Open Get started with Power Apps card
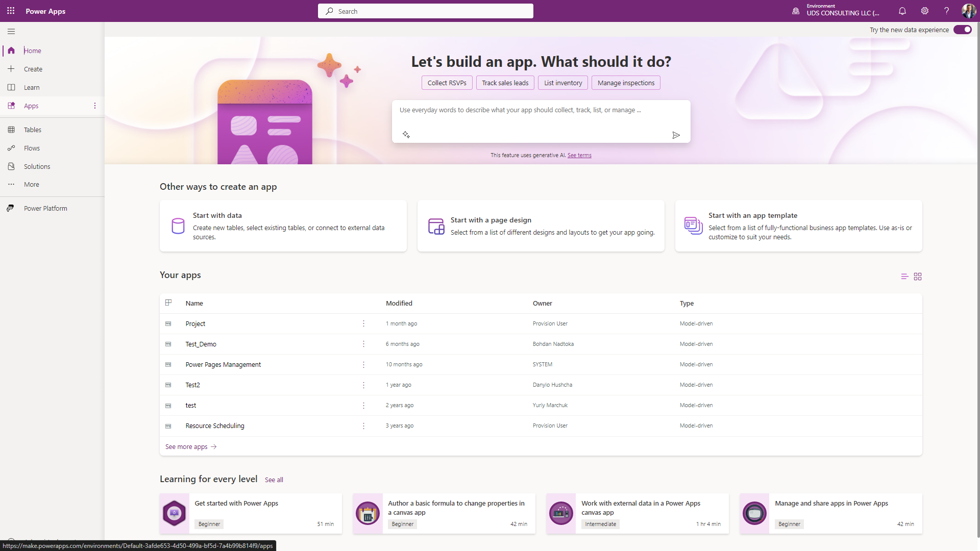Image resolution: width=980 pixels, height=551 pixels. (x=251, y=513)
